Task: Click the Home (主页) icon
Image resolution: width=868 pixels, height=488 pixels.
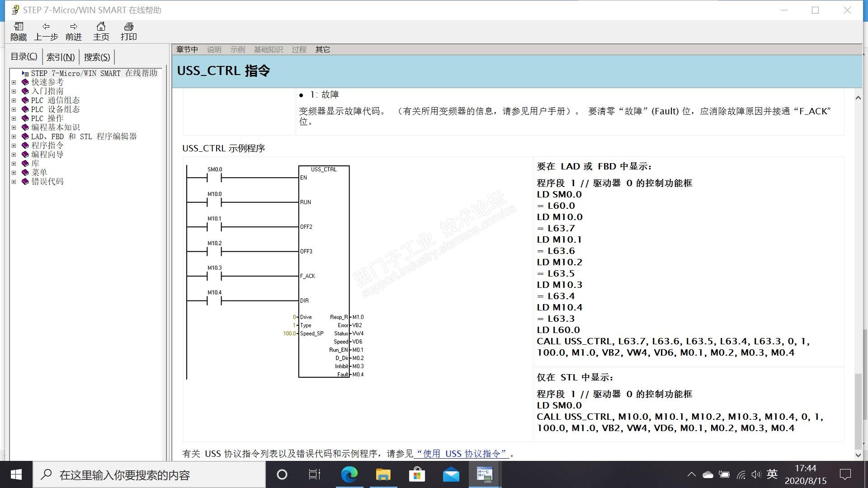Action: [x=101, y=27]
